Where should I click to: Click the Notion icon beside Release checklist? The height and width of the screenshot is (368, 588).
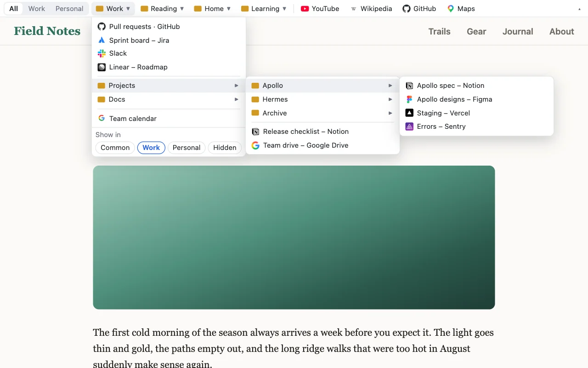pyautogui.click(x=255, y=132)
